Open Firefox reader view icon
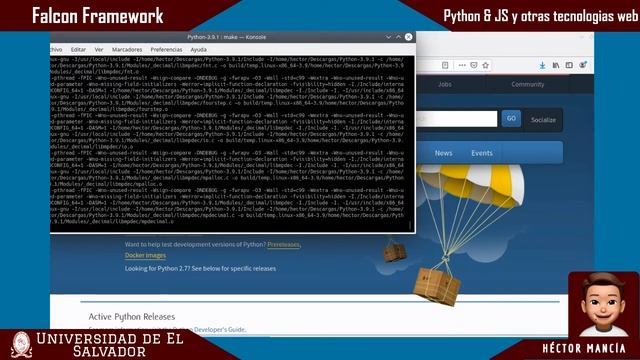The image size is (640, 360). coord(445,65)
